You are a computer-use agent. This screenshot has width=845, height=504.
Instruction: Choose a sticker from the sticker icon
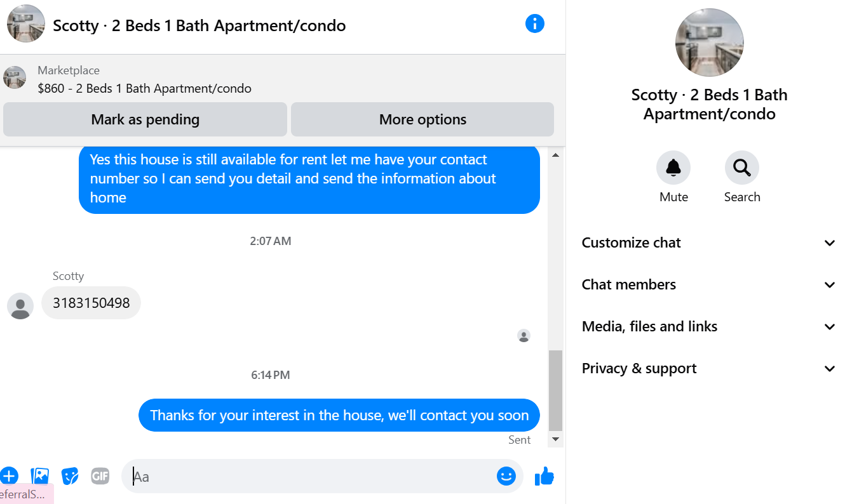click(70, 475)
